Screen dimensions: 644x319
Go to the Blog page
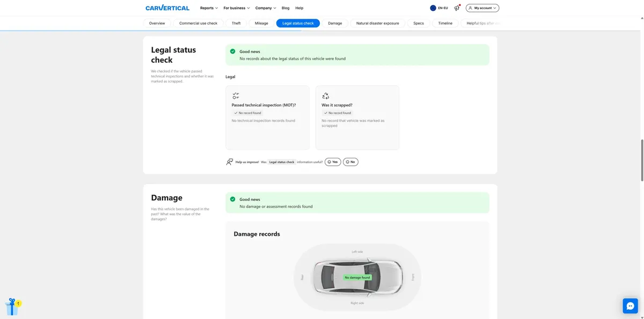point(286,8)
